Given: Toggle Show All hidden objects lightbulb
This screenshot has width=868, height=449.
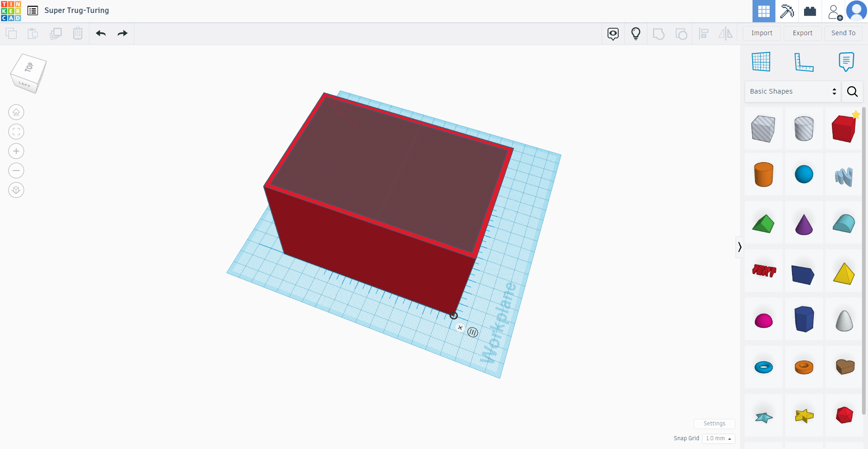Looking at the screenshot, I should pos(635,33).
